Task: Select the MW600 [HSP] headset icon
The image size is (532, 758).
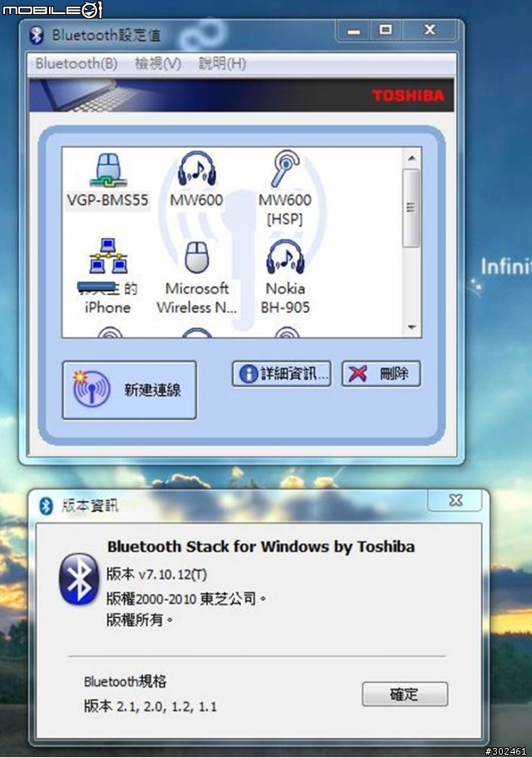Action: coord(285,168)
